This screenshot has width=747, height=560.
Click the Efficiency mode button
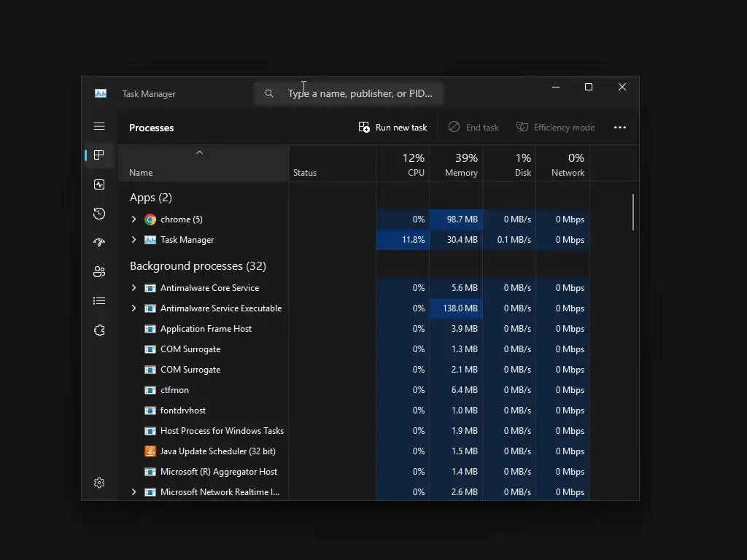(555, 127)
